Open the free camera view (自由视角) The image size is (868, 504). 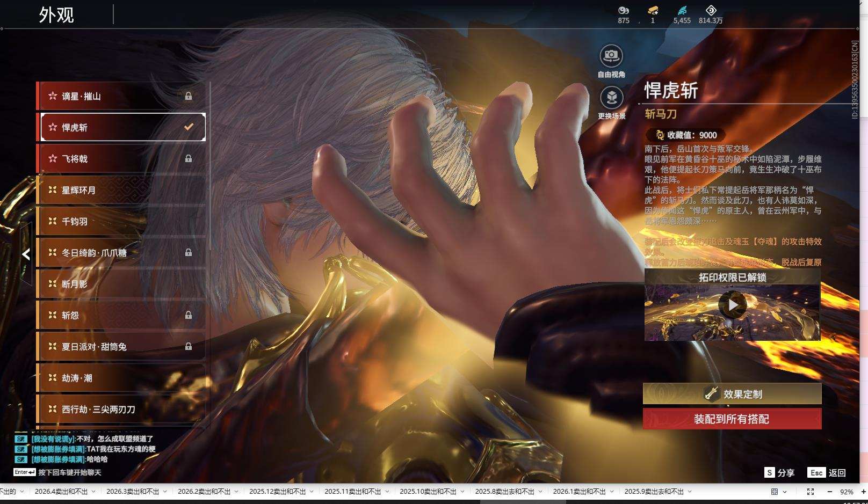point(611,55)
